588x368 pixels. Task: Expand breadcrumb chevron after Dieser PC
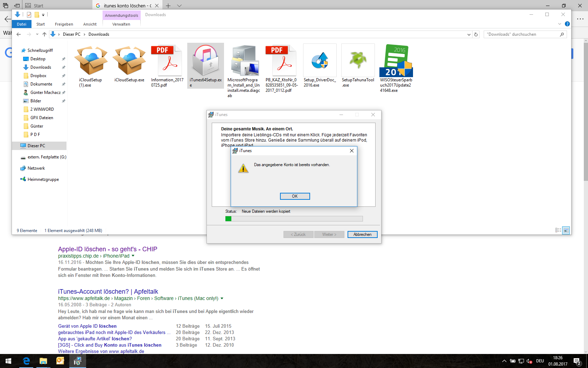point(84,34)
